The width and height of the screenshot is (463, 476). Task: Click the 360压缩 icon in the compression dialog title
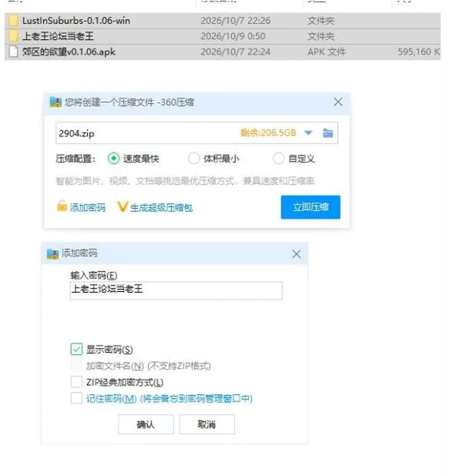tap(55, 102)
